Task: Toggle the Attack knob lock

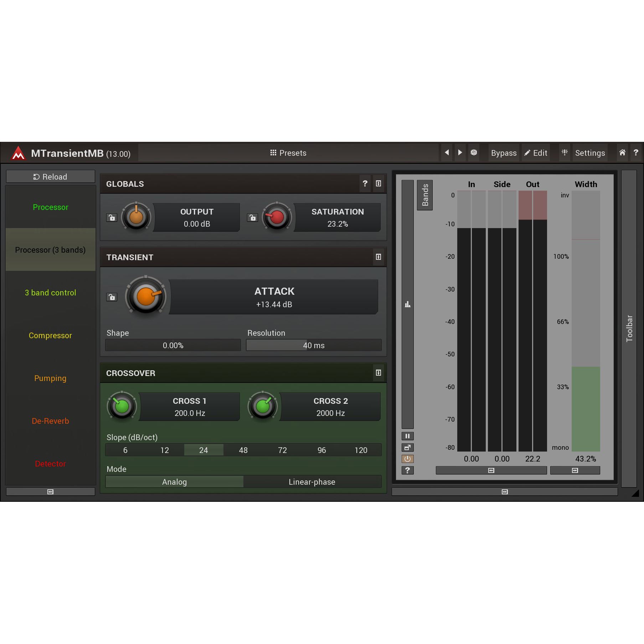Action: 112,297
